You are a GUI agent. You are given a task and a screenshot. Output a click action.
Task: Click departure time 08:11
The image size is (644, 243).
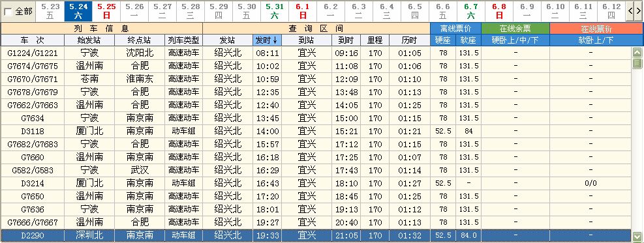[268, 53]
